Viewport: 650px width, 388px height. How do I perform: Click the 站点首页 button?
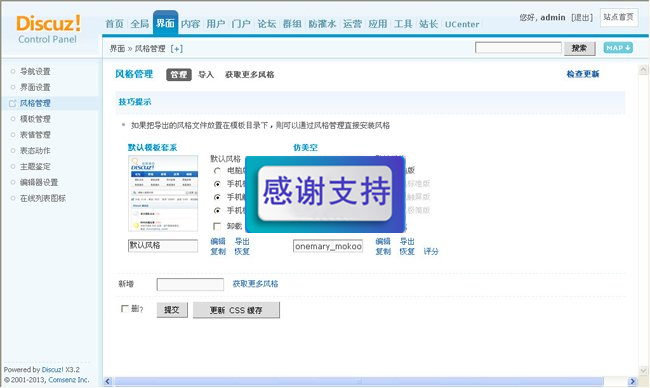pos(618,17)
